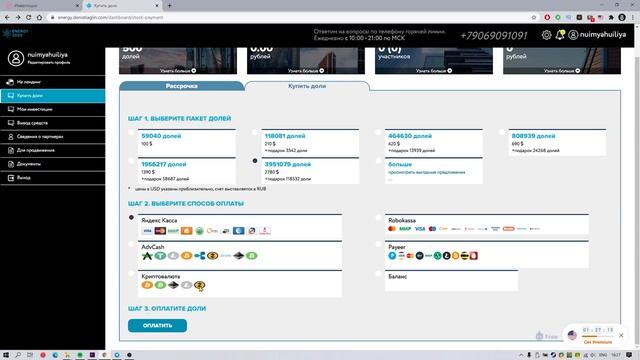The image size is (640, 360).
Task: Reload the page with the browser refresh icon
Action: (29, 18)
